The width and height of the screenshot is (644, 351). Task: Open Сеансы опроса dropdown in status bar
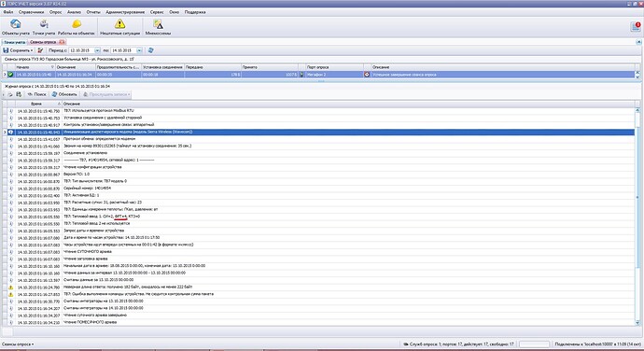click(x=18, y=344)
